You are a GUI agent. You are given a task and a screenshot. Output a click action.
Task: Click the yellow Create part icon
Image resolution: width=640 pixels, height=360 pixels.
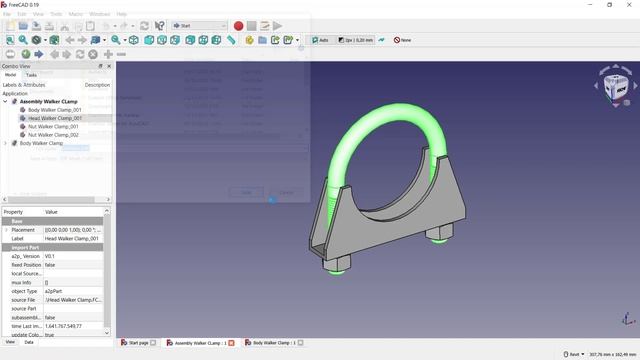pyautogui.click(x=249, y=40)
